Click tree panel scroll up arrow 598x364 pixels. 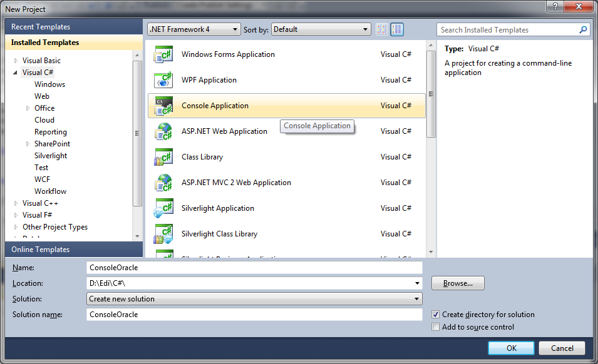[x=137, y=56]
